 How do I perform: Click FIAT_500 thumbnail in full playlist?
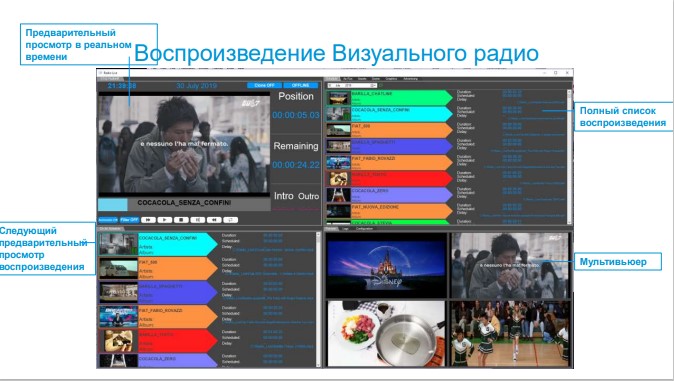click(x=338, y=130)
